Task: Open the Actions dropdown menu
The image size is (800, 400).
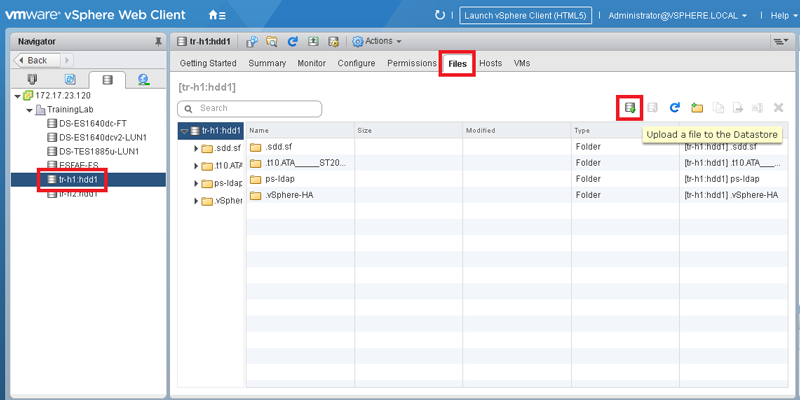Action: click(377, 41)
